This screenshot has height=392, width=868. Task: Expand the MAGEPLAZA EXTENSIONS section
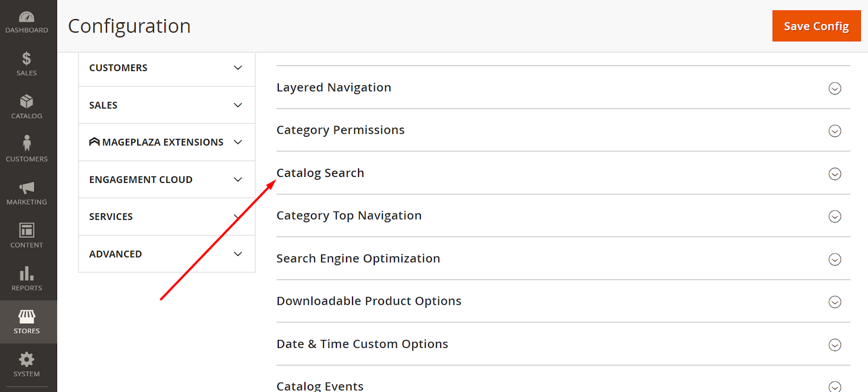coord(167,142)
